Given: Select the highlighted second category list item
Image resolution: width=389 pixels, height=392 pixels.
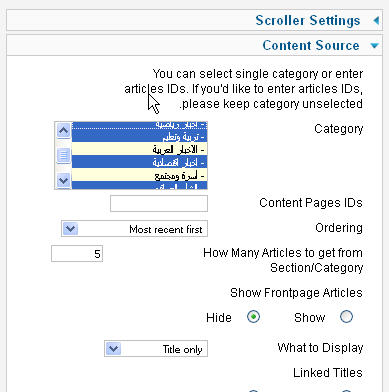Looking at the screenshot, I should pyautogui.click(x=139, y=136).
